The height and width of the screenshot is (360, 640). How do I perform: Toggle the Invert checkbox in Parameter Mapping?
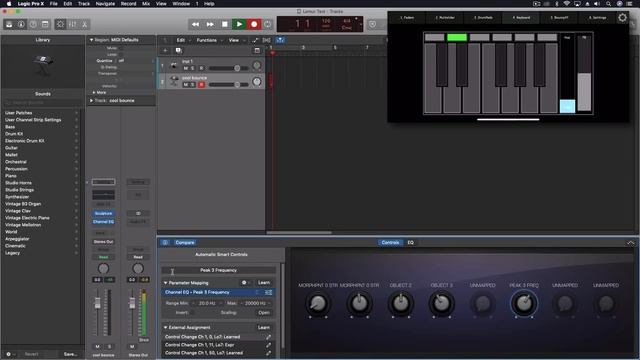tap(192, 313)
